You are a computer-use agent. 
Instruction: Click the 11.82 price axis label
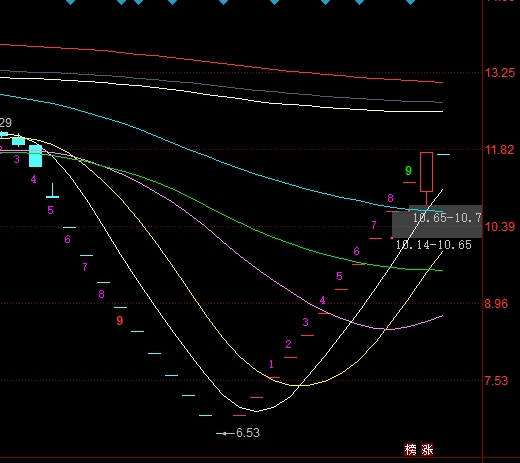pyautogui.click(x=499, y=150)
